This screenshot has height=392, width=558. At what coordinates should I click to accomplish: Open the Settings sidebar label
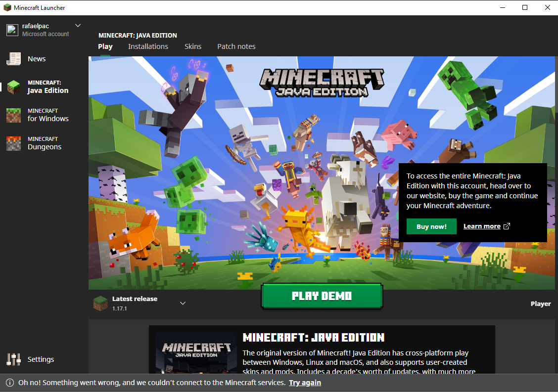point(41,359)
